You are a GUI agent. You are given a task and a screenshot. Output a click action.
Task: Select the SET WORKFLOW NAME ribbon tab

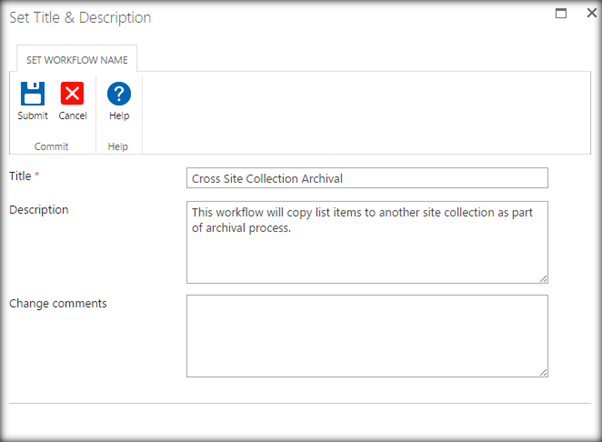77,59
